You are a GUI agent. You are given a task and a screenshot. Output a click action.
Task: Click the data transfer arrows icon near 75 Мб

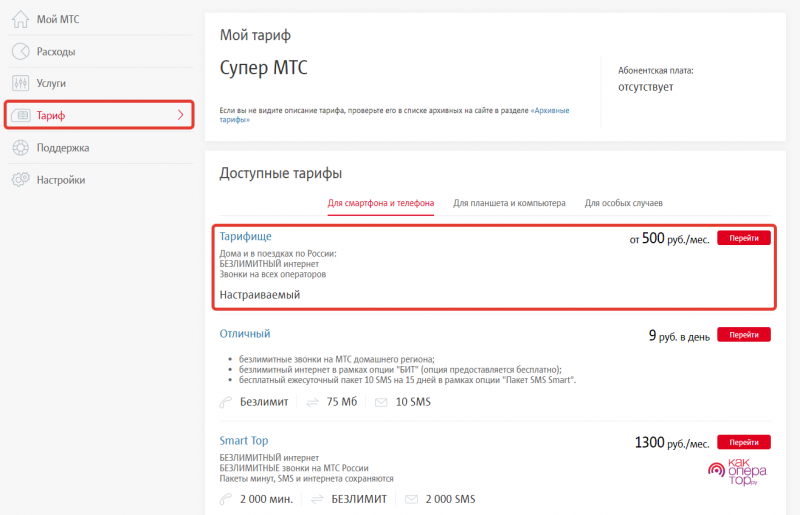312,403
